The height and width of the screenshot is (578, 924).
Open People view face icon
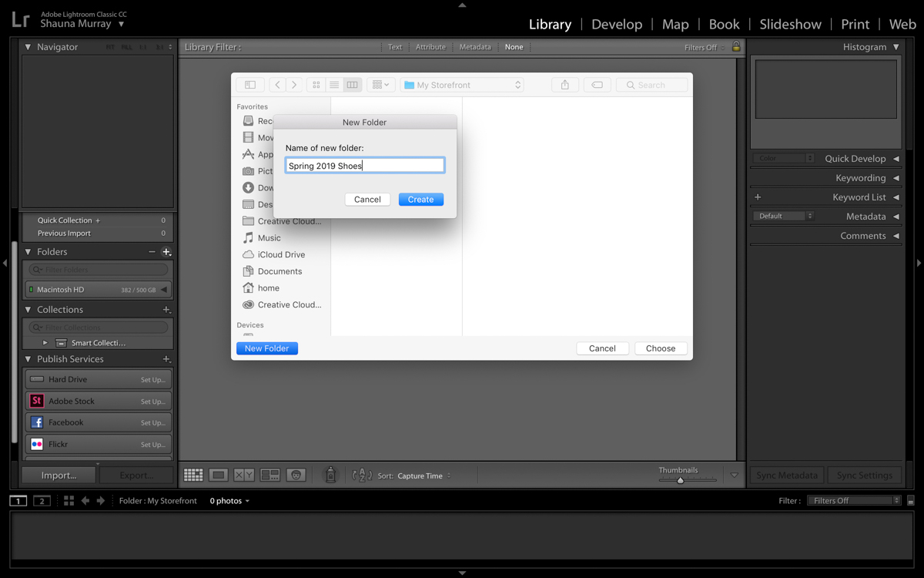point(296,476)
